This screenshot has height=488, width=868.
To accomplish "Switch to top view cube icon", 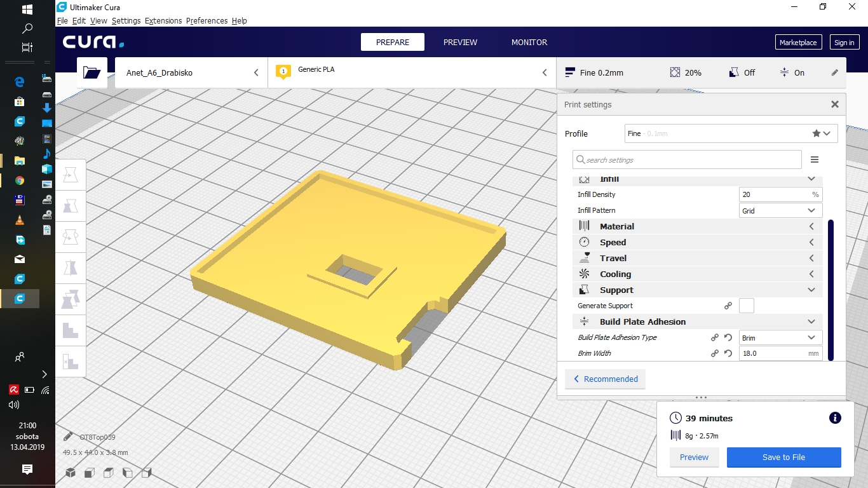I will 109,473.
